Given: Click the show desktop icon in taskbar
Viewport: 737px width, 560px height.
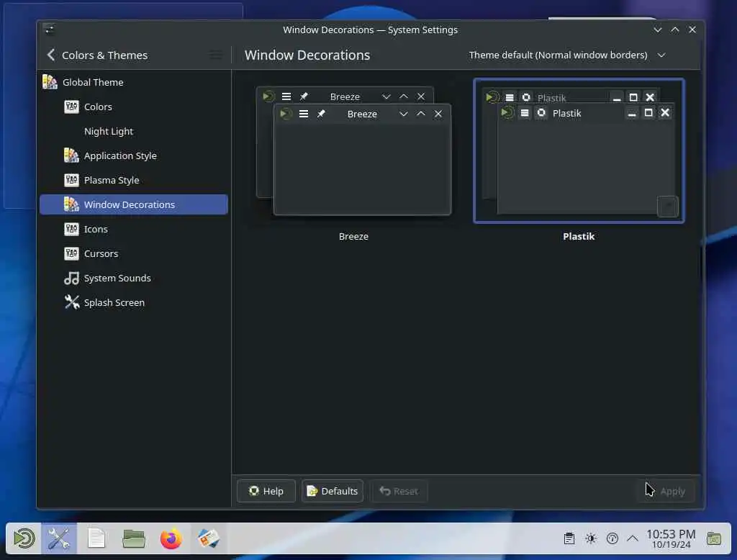Looking at the screenshot, I should coord(714,538).
